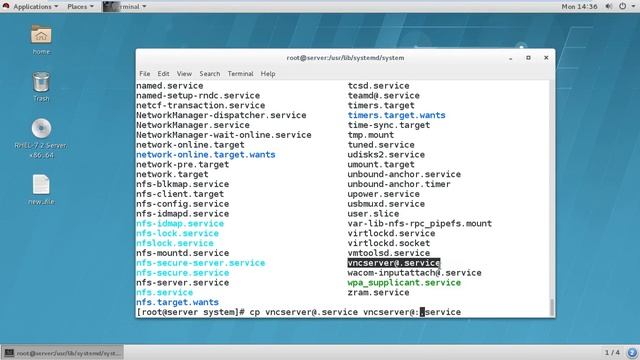Viewport: 640px width, 360px height.
Task: Click upower.service text
Action: [384, 194]
